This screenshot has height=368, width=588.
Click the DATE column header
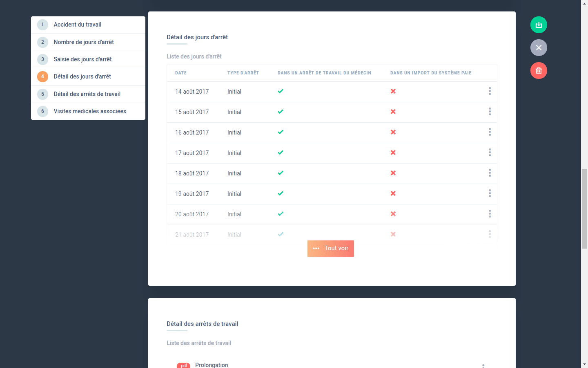click(x=181, y=73)
